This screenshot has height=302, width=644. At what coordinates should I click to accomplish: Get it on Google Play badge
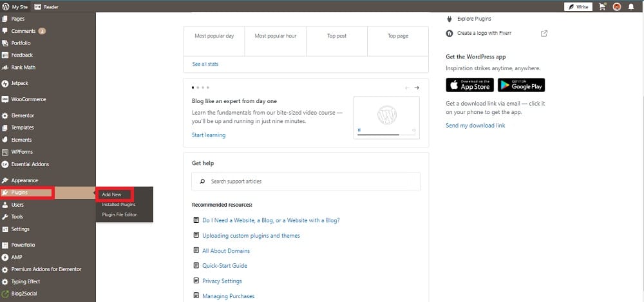click(x=521, y=85)
